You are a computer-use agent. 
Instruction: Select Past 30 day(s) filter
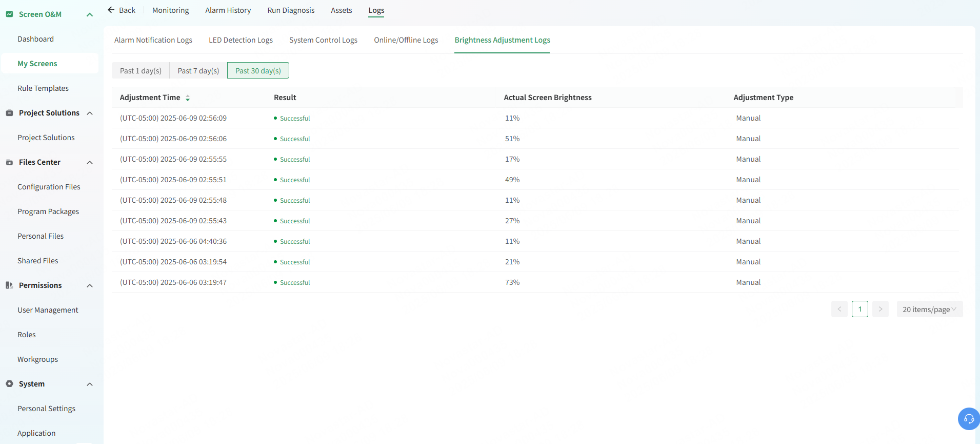tap(258, 70)
